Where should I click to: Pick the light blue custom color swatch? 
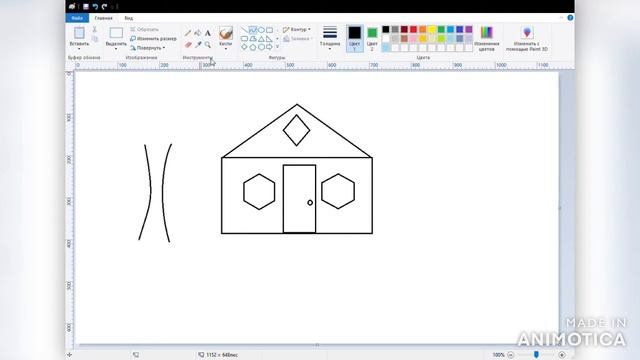[x=386, y=48]
